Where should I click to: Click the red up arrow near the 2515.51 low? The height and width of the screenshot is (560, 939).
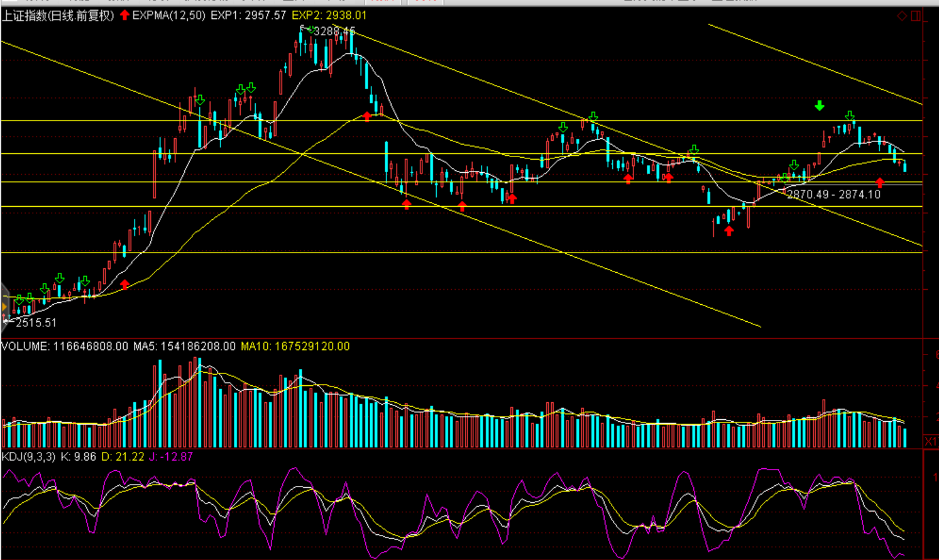tap(124, 285)
